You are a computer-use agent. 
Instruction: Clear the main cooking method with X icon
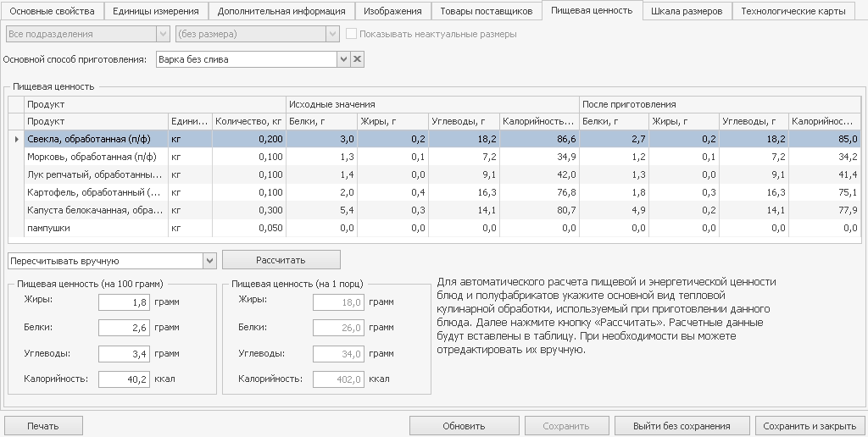[357, 59]
